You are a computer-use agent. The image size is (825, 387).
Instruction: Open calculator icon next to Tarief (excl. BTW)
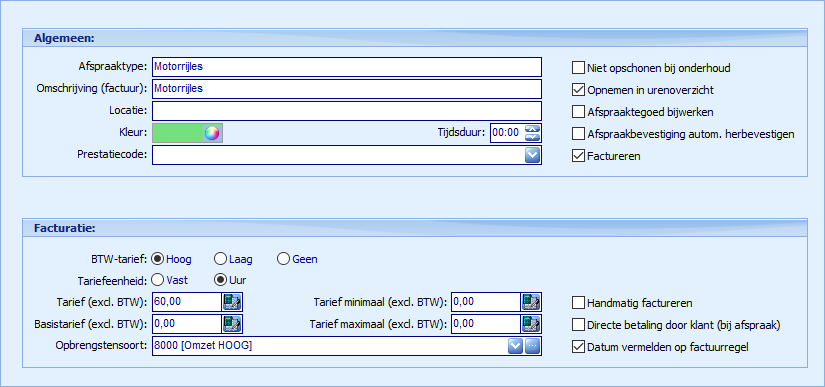[232, 302]
